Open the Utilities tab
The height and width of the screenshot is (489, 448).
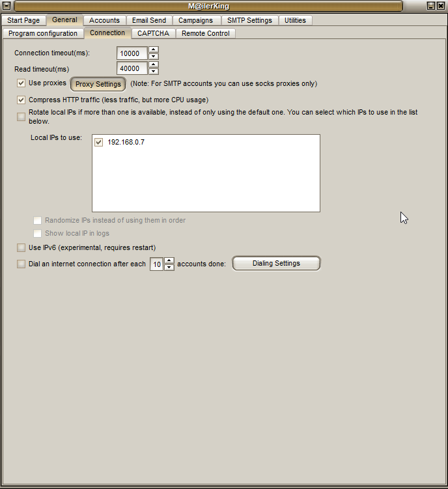[x=295, y=20]
